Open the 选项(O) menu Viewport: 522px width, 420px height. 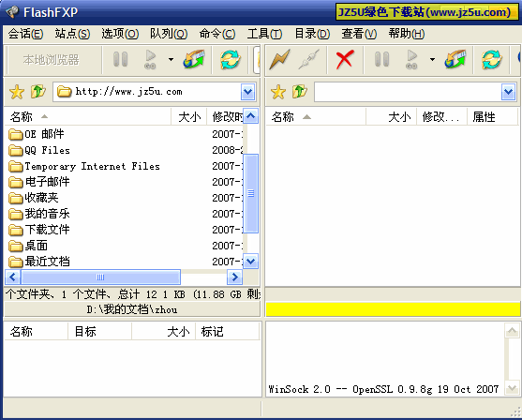click(x=120, y=34)
